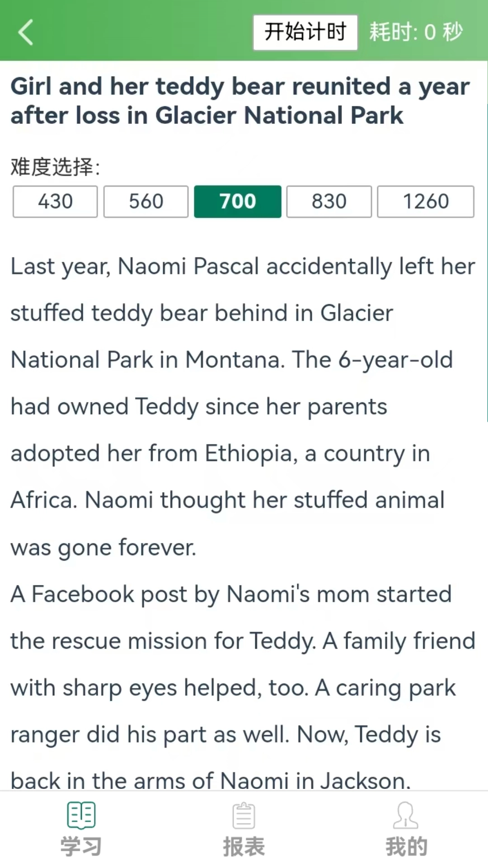Select difficulty level 830
Viewport: 488px width, 868px height.
329,202
